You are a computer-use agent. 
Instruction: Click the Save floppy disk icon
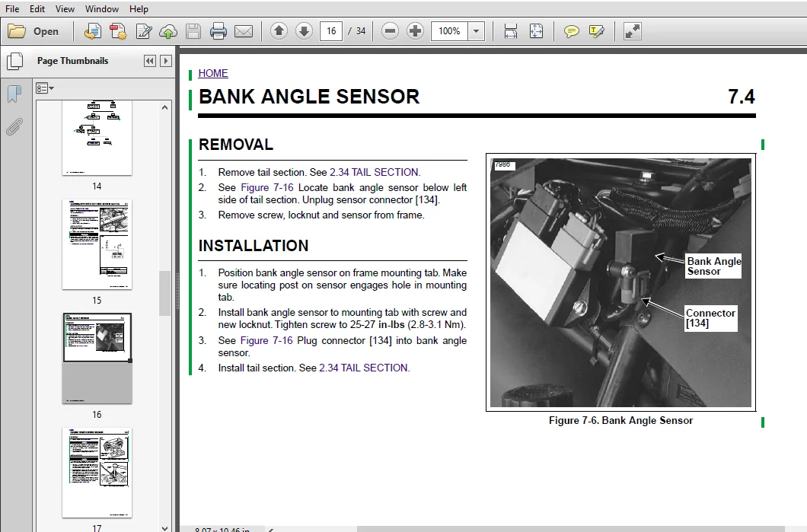click(193, 31)
